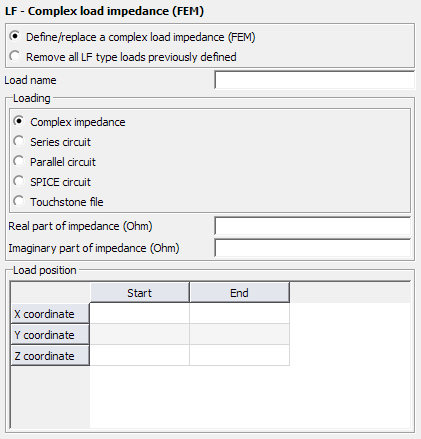The width and height of the screenshot is (421, 439).
Task: Click Z coordinate Start cell
Action: pos(140,355)
